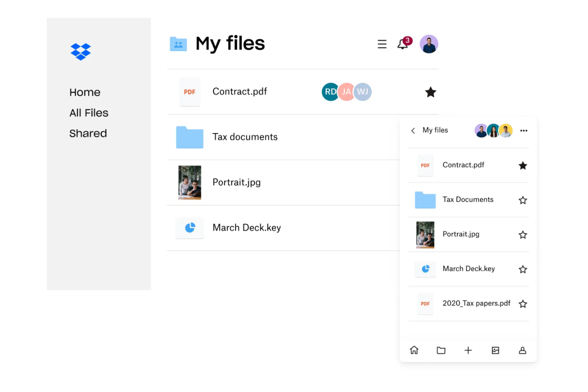Tap the plus button to add a file

pyautogui.click(x=468, y=350)
